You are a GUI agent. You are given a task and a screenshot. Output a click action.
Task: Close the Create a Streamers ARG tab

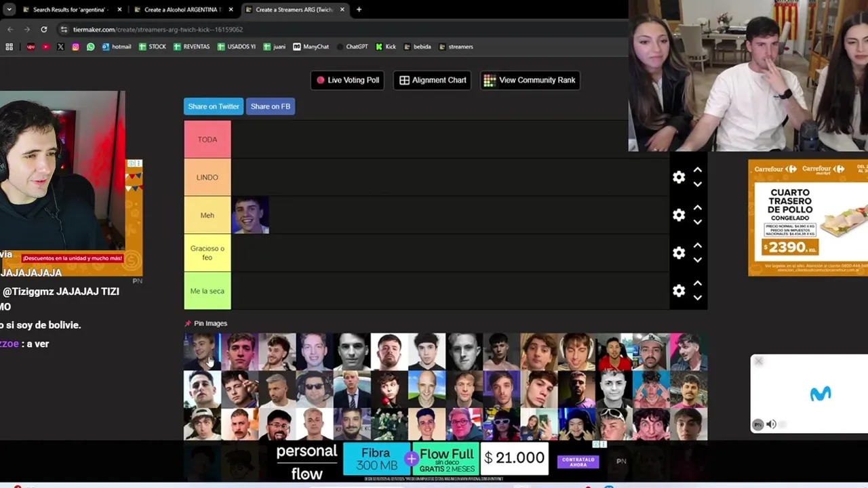[x=342, y=9]
